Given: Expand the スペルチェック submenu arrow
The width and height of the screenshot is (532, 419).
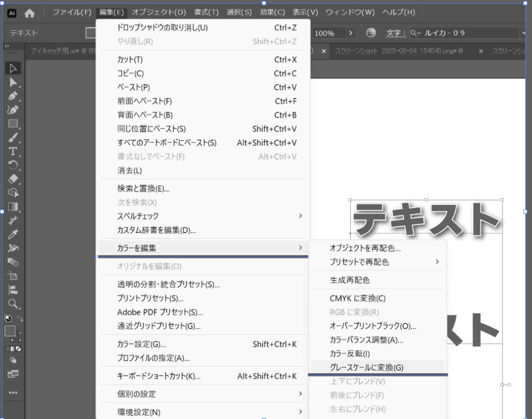Looking at the screenshot, I should point(300,216).
